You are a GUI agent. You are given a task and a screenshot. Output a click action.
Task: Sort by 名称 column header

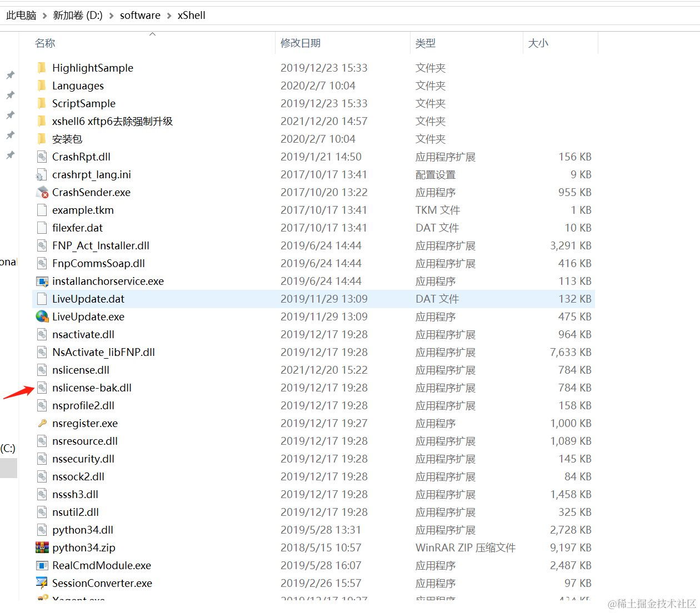coord(45,43)
